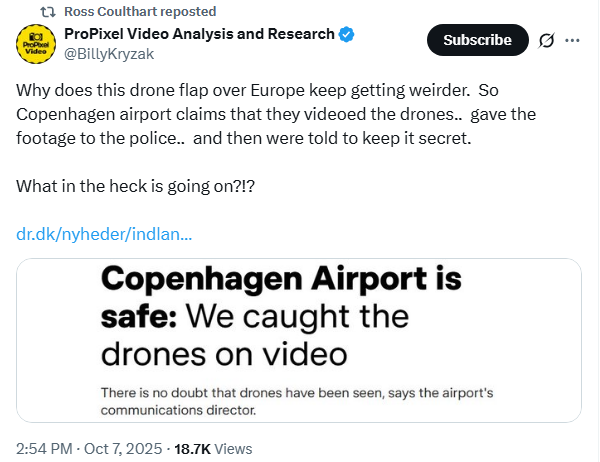600x462 pixels.
Task: Click the "What in the heck is going on?!?" line
Action: tap(134, 185)
